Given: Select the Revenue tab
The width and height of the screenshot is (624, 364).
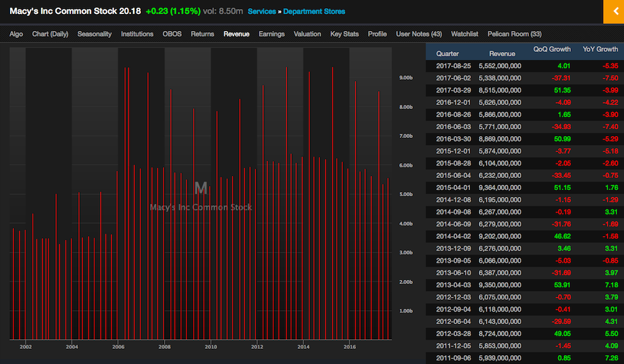Looking at the screenshot, I should [236, 34].
